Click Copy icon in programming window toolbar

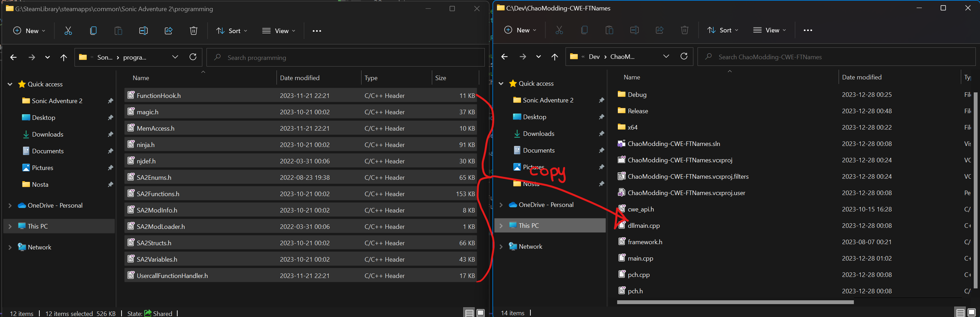93,31
